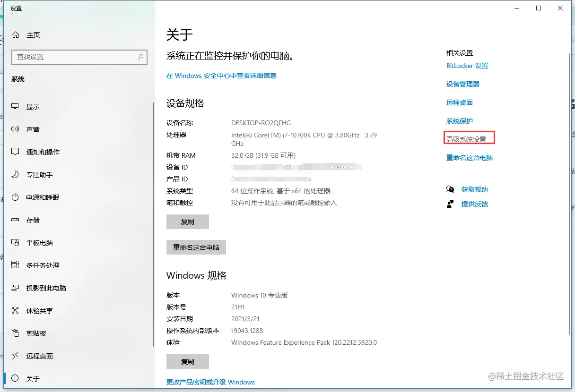Open 在 Windows 安全中心中查看详细信息 link

pos(221,76)
